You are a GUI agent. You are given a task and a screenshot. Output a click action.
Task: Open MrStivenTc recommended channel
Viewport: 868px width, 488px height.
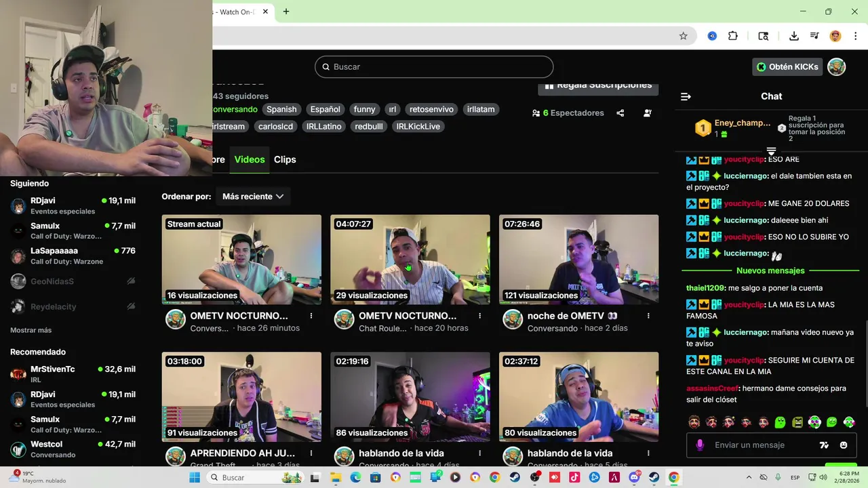tap(73, 374)
